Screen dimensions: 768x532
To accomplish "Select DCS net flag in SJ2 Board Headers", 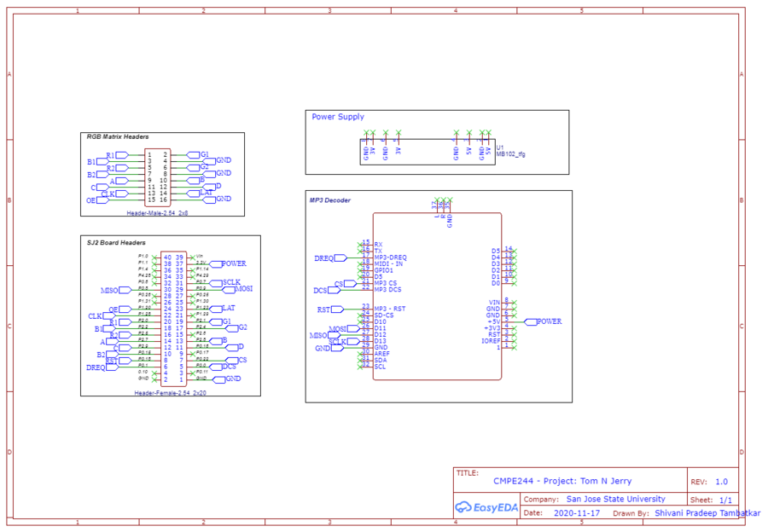I will (224, 367).
